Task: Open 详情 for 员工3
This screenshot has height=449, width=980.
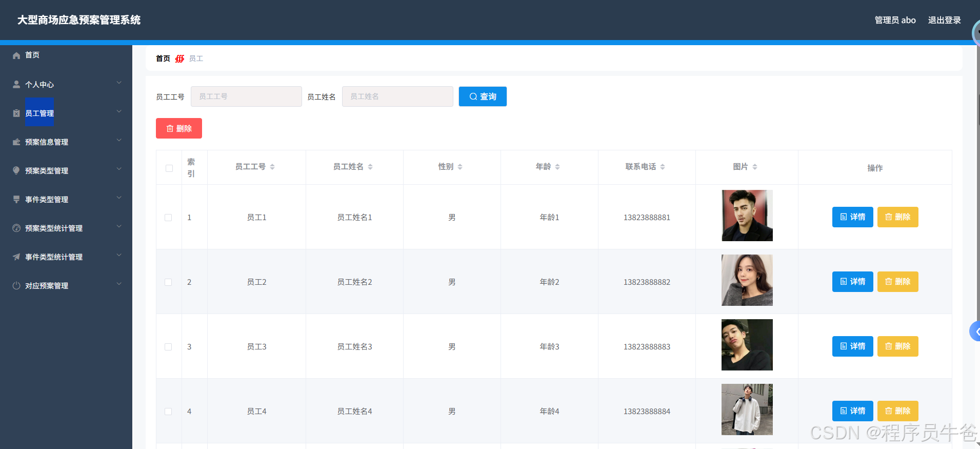Action: (x=852, y=346)
